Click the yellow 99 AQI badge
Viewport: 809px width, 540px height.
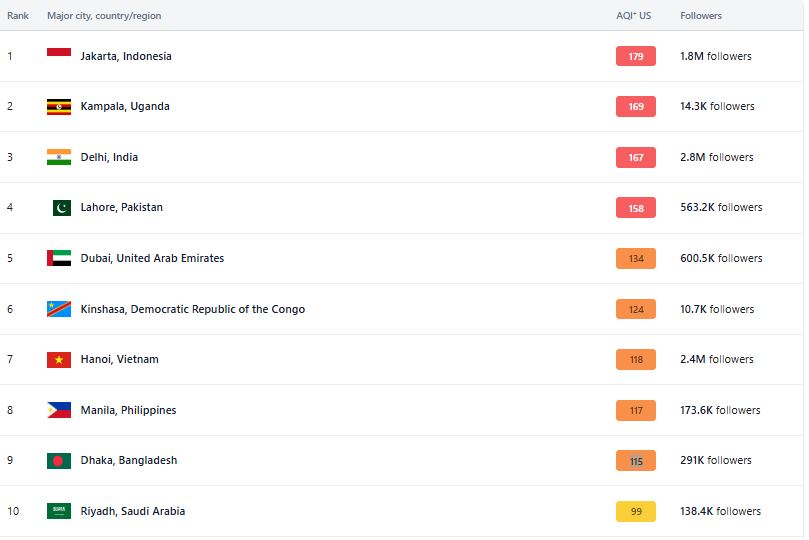coord(636,512)
